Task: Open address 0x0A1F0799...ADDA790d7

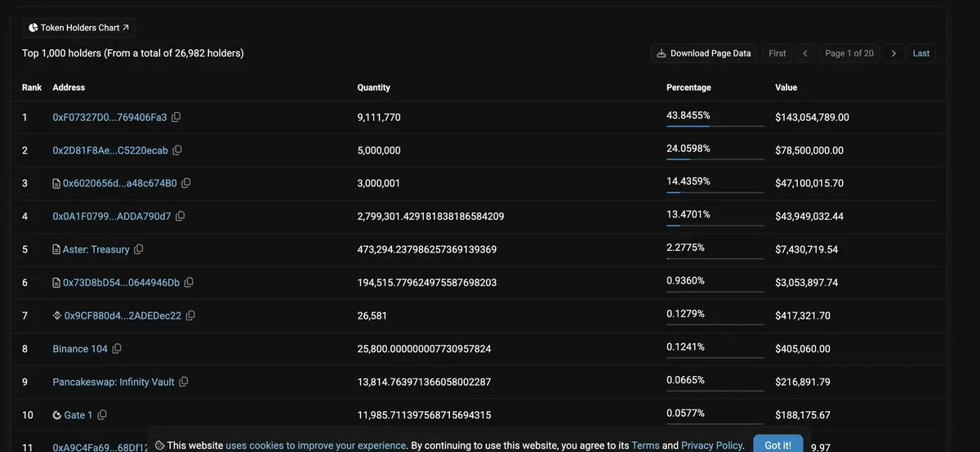Action: [x=112, y=217]
